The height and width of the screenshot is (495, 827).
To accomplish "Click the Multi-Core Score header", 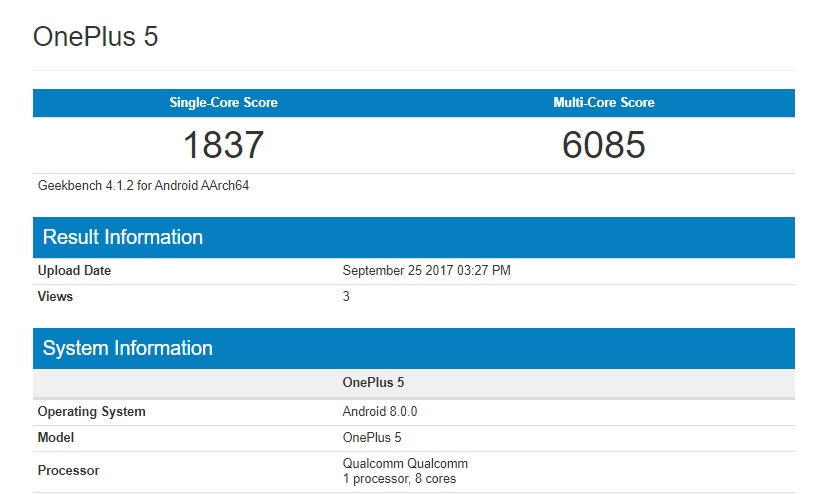I will [x=604, y=102].
